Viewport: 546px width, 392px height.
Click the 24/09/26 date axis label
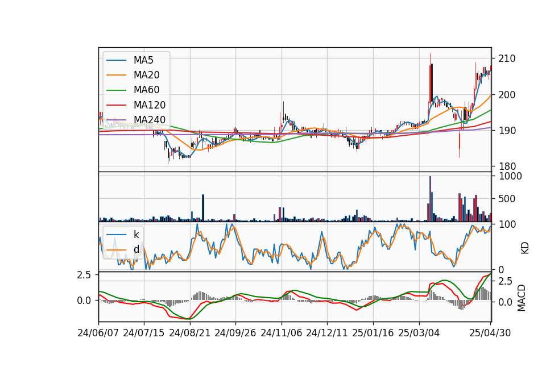235,333
